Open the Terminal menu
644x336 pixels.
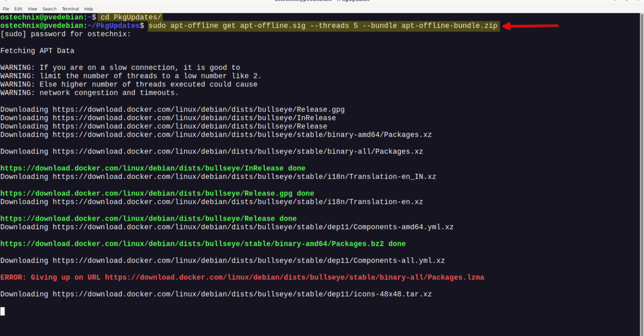pyautogui.click(x=70, y=9)
